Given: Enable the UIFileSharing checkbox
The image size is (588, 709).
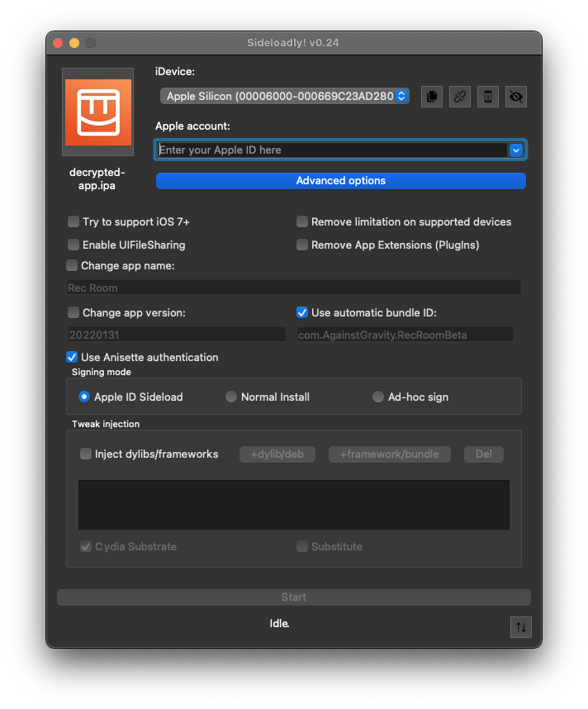Looking at the screenshot, I should point(73,245).
